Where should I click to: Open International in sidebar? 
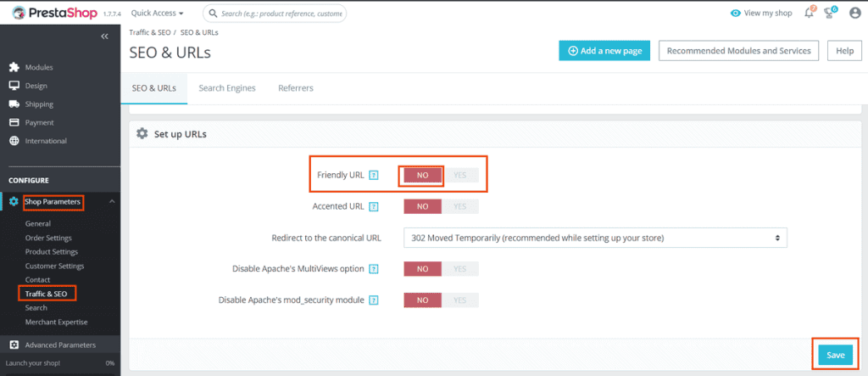click(x=46, y=141)
